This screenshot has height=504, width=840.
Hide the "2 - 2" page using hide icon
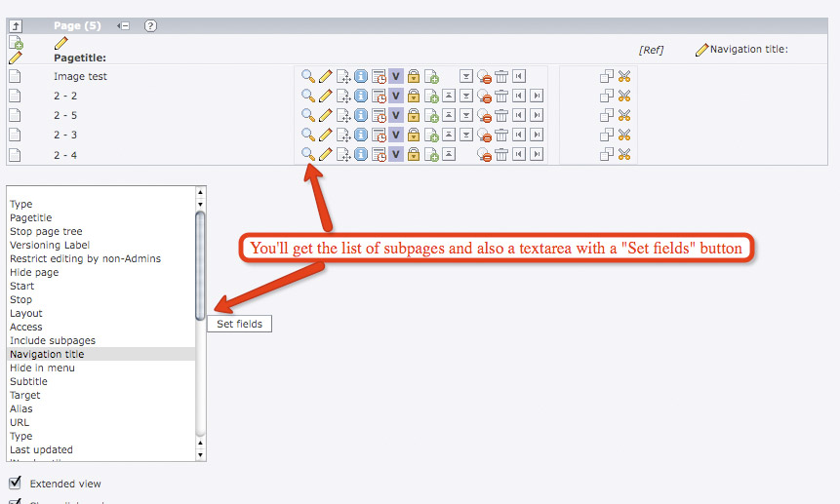pyautogui.click(x=484, y=96)
